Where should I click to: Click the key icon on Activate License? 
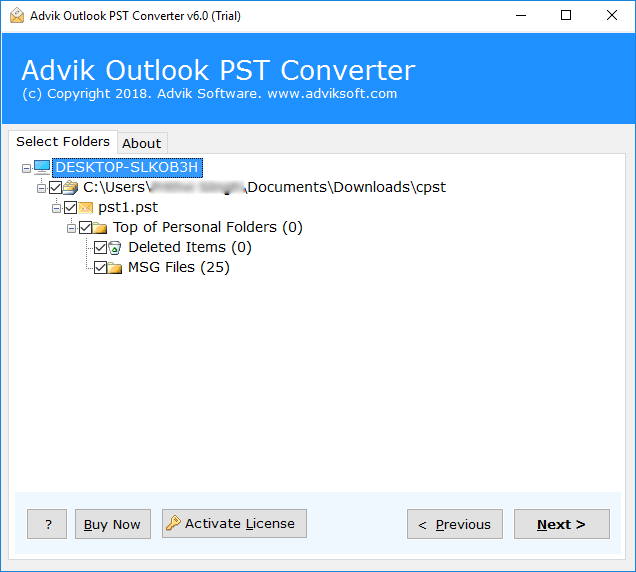(x=173, y=523)
